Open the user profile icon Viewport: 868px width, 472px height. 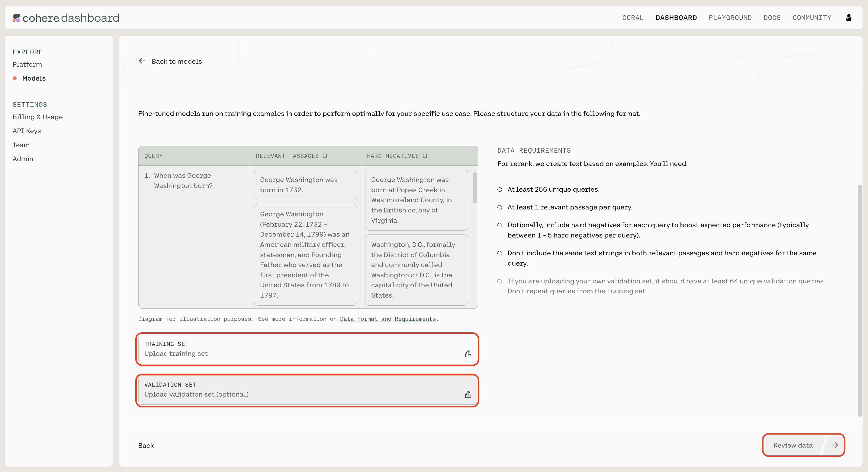(848, 18)
